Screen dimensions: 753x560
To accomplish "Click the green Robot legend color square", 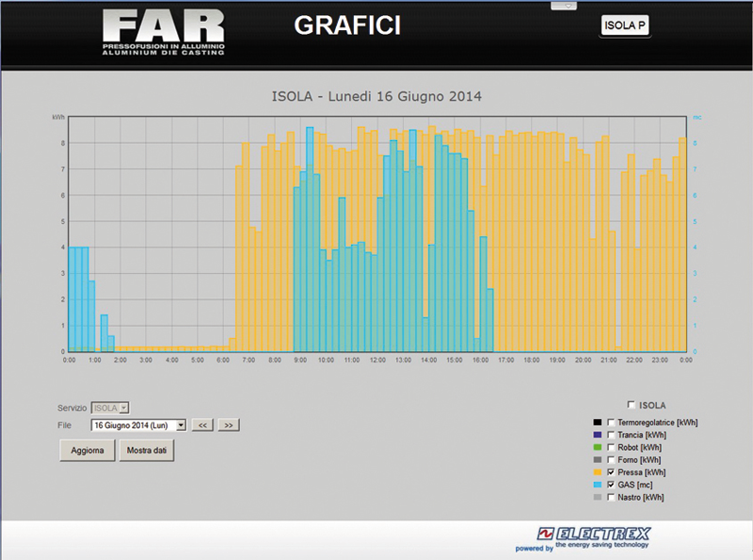I will [x=598, y=447].
